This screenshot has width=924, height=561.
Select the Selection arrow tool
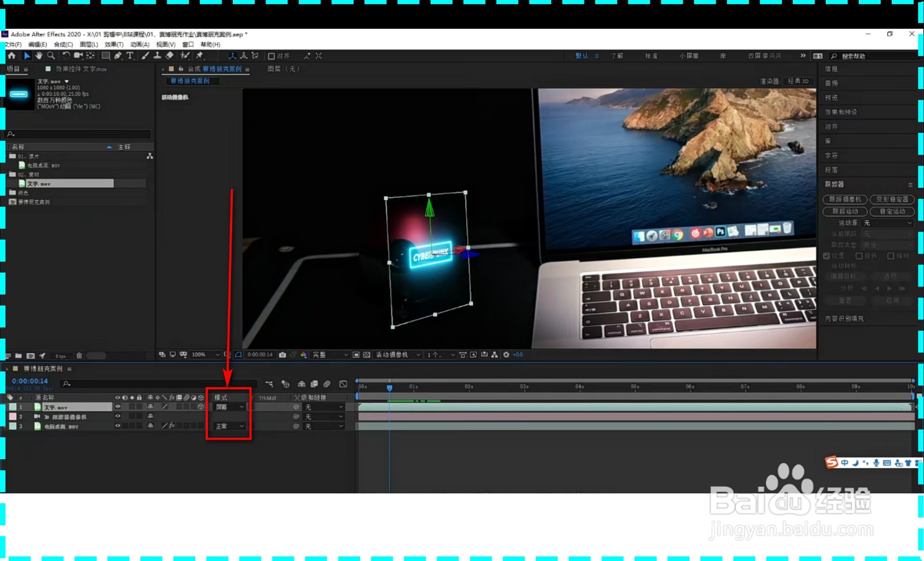pos(27,55)
